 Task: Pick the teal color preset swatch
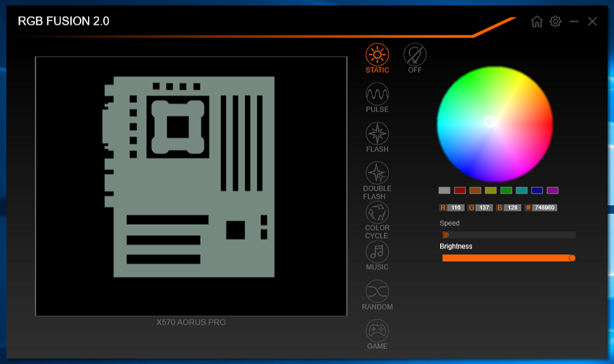[x=522, y=190]
